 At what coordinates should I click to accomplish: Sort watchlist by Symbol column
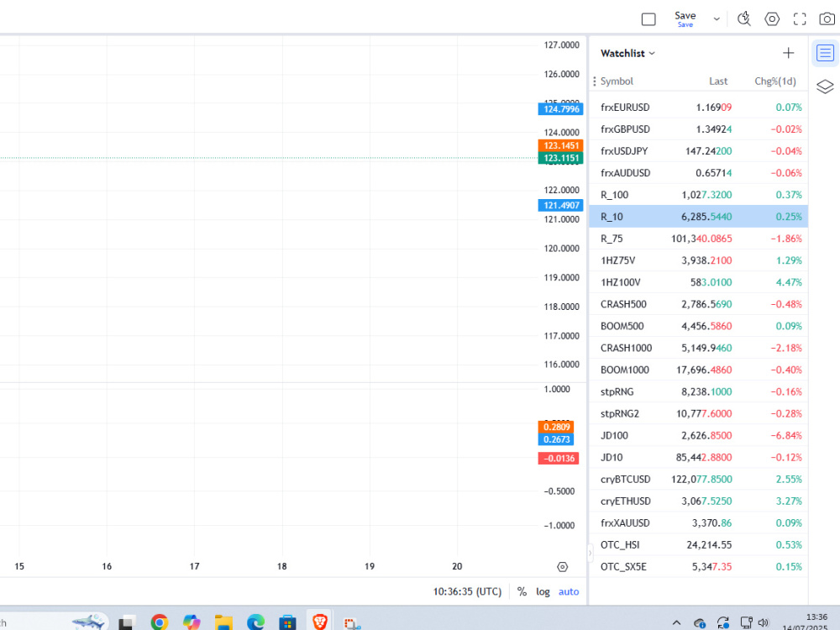(x=617, y=81)
